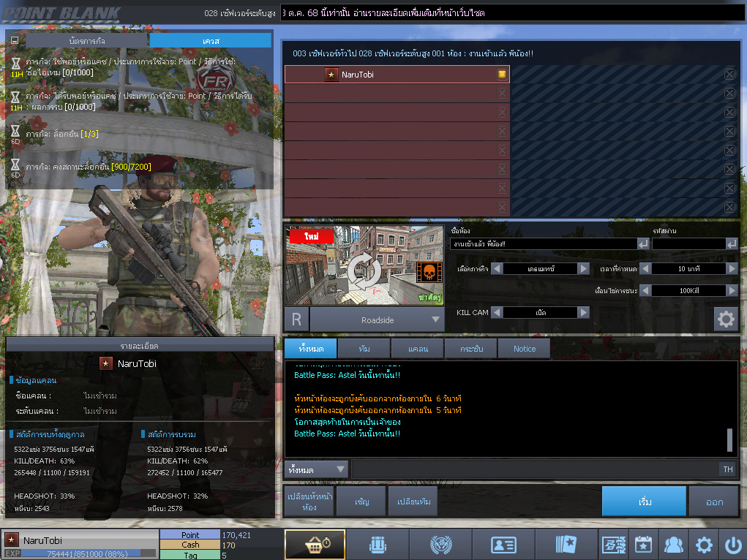This screenshot has height=560, width=747.
Task: Click the ออก leave button
Action: click(715, 502)
